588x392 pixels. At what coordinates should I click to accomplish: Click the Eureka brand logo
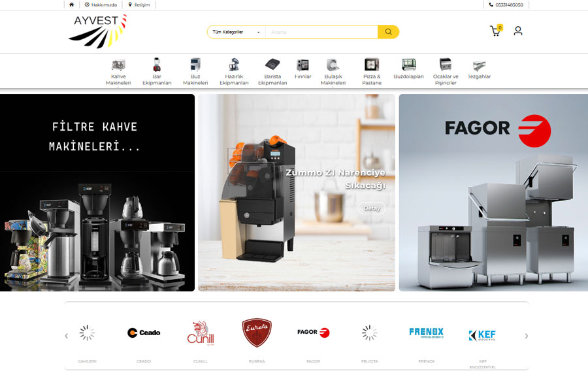pos(257,333)
